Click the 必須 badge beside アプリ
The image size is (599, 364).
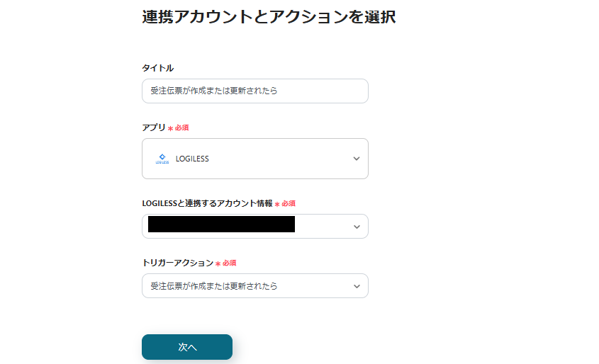pyautogui.click(x=182, y=128)
